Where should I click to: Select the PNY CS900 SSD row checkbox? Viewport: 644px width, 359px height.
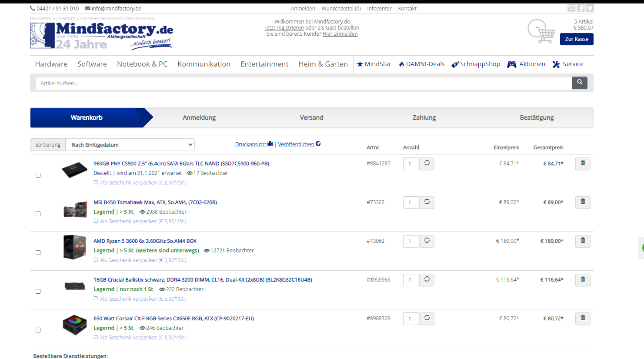pos(38,175)
